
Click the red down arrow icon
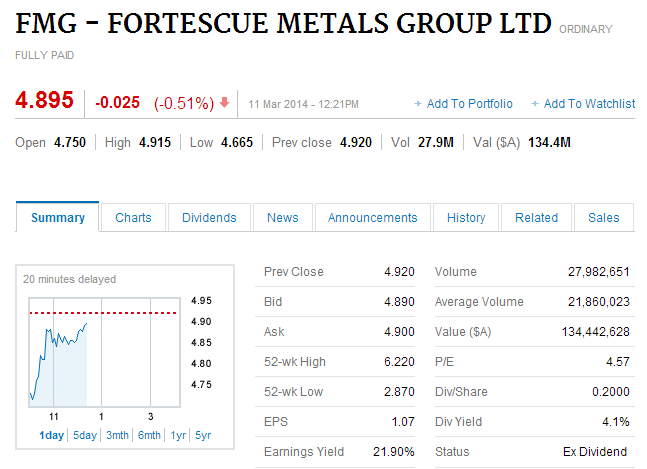(225, 102)
